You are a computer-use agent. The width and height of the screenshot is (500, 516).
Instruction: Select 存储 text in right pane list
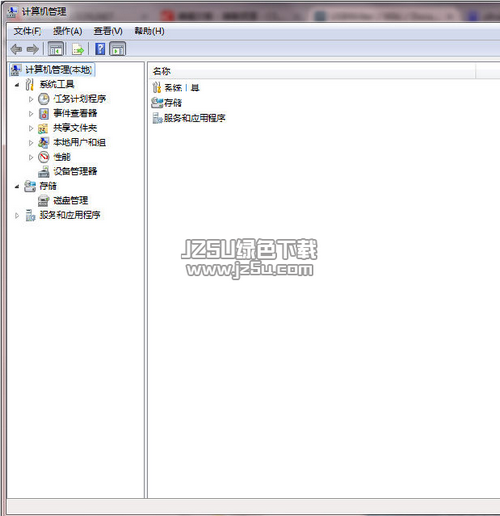pos(173,103)
